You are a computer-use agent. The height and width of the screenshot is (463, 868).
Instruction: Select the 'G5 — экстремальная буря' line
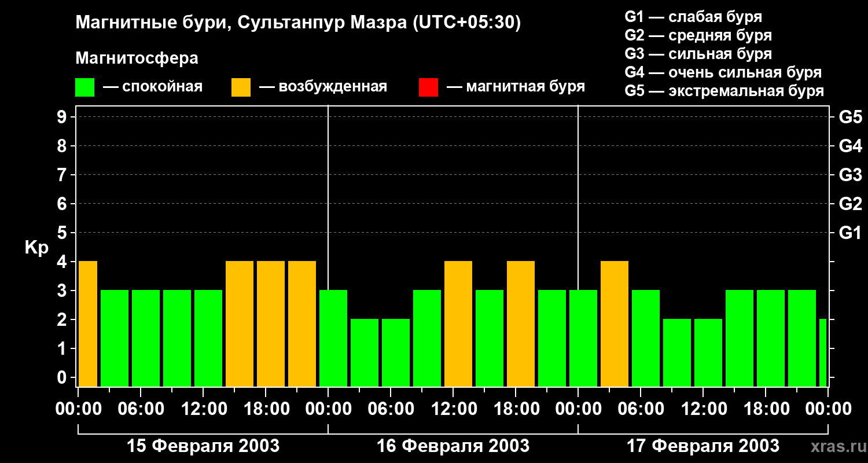click(724, 91)
